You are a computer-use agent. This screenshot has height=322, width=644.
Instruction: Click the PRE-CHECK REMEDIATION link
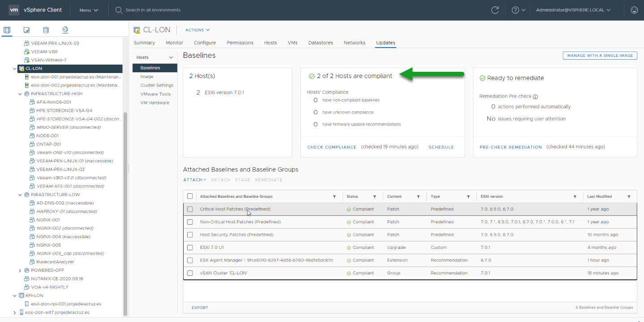coord(511,147)
